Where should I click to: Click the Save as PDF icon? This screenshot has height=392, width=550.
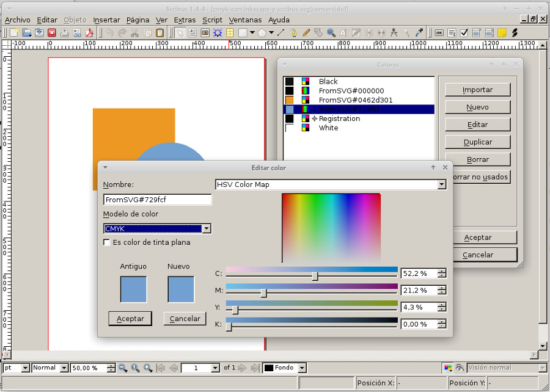click(x=89, y=33)
